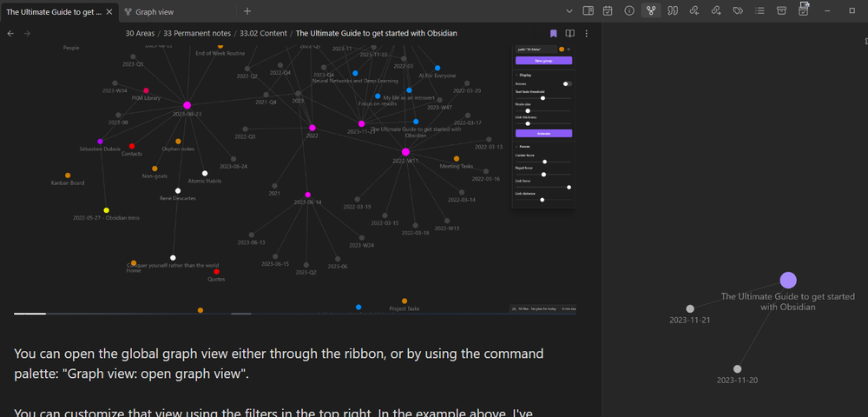Open the three-dot more options menu

[x=588, y=33]
